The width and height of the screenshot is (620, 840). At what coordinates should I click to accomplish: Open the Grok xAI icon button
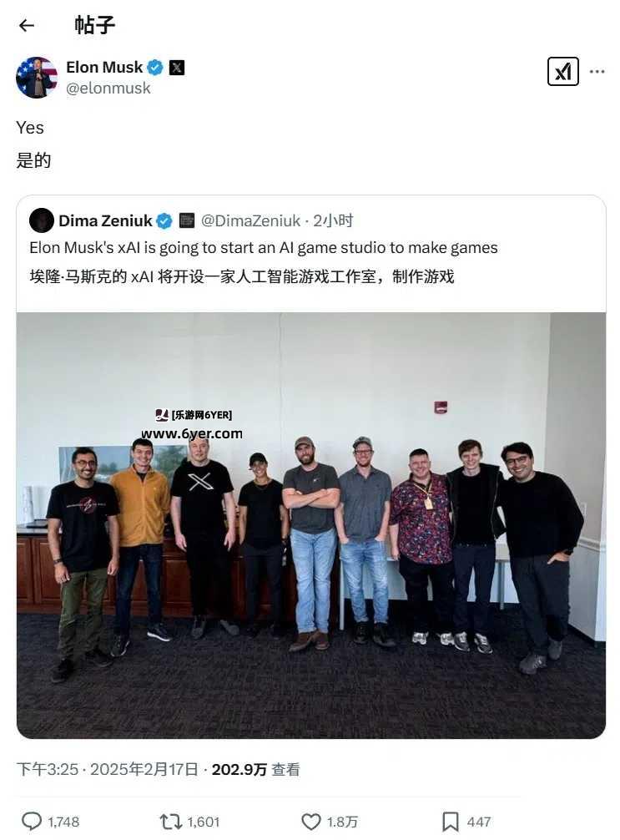point(562,71)
